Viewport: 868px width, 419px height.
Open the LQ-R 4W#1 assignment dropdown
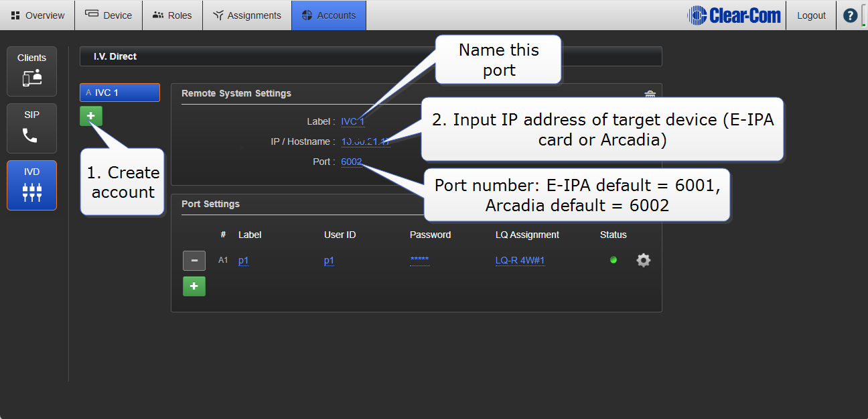tap(520, 261)
